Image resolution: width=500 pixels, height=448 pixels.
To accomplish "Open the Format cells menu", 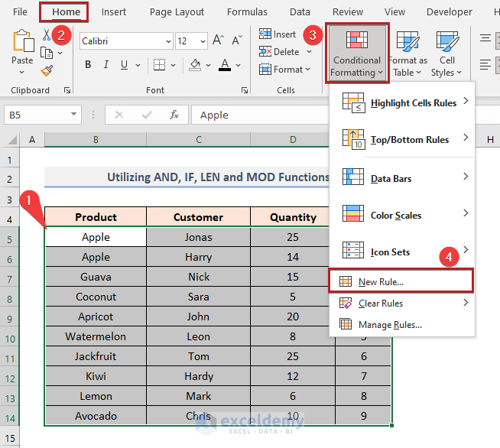I will coord(284,70).
